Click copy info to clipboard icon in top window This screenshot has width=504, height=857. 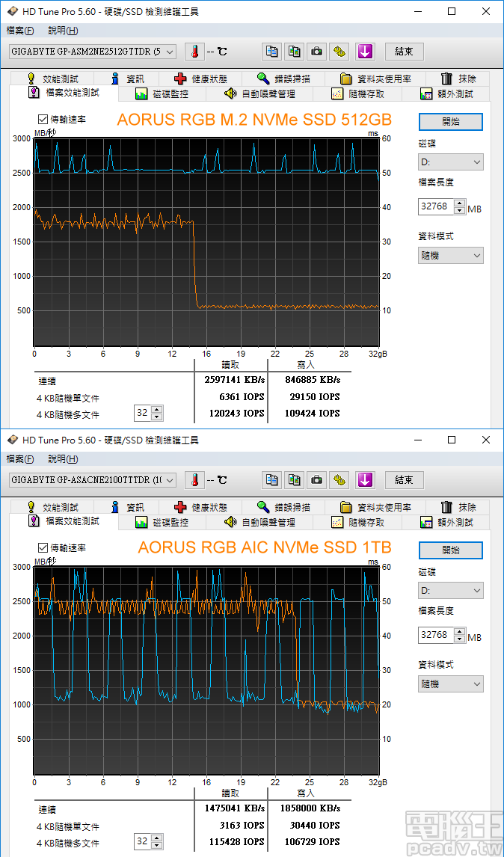click(x=271, y=52)
